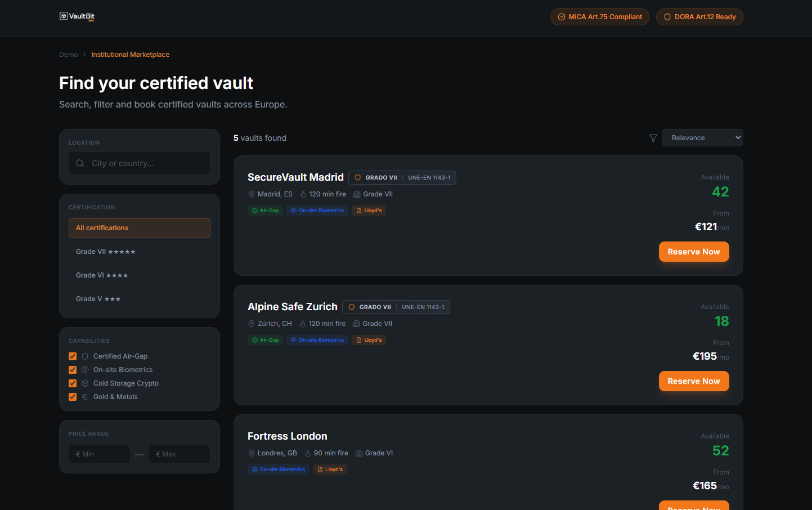
Task: Select the Grade V certification filter
Action: tap(98, 298)
